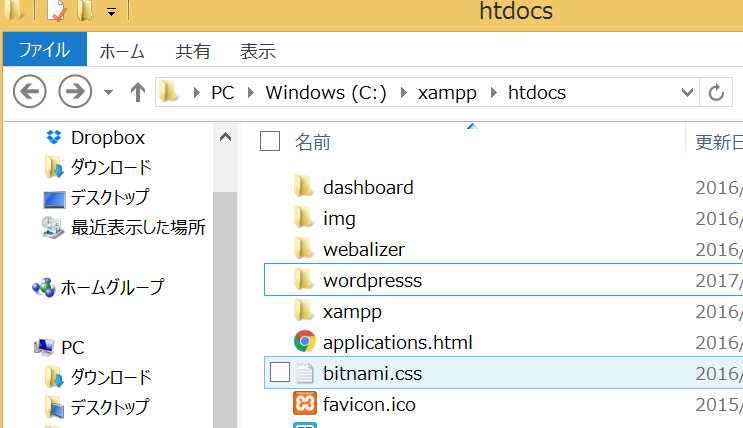Toggle the select-all checkbox in header
This screenshot has height=428, width=743.
pos(270,141)
